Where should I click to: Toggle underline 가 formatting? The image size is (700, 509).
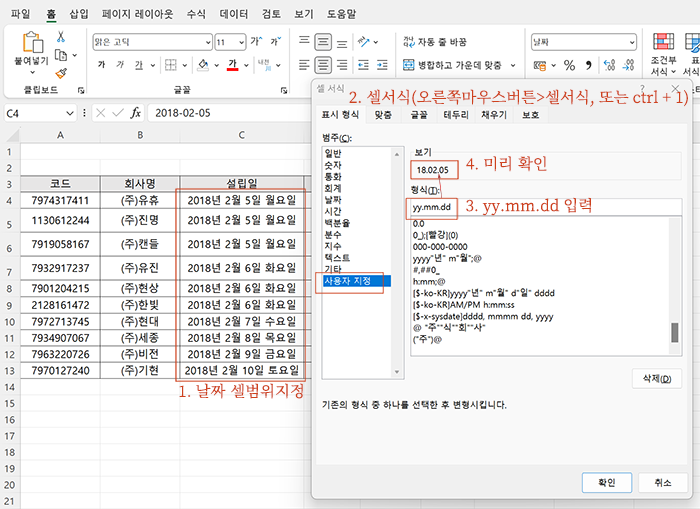139,65
